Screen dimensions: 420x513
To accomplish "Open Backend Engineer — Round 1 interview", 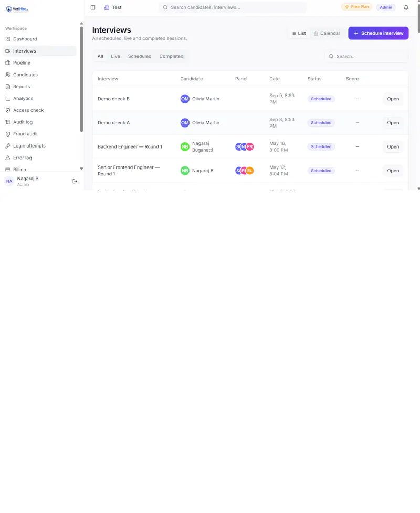I will coord(393,146).
